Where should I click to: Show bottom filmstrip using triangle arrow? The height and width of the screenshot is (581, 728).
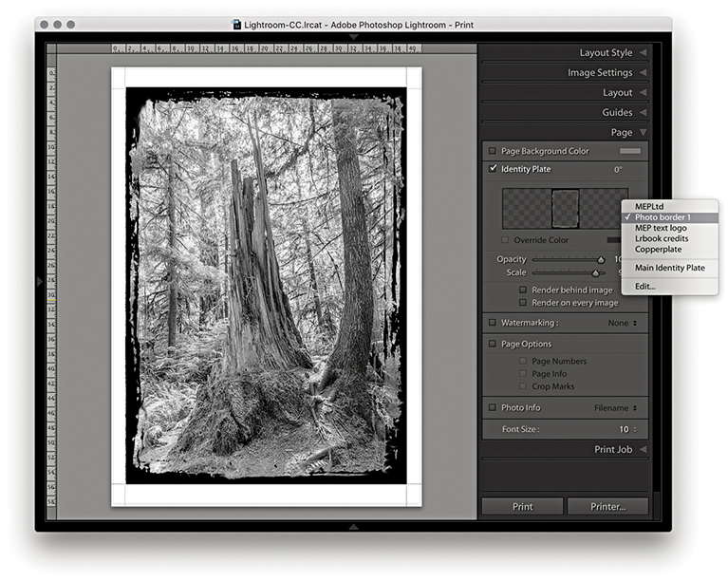(x=353, y=526)
